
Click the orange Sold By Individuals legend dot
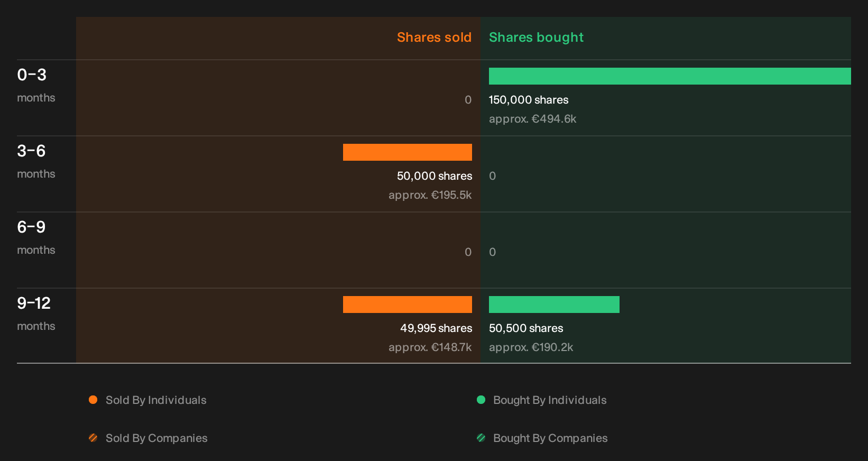pos(93,400)
